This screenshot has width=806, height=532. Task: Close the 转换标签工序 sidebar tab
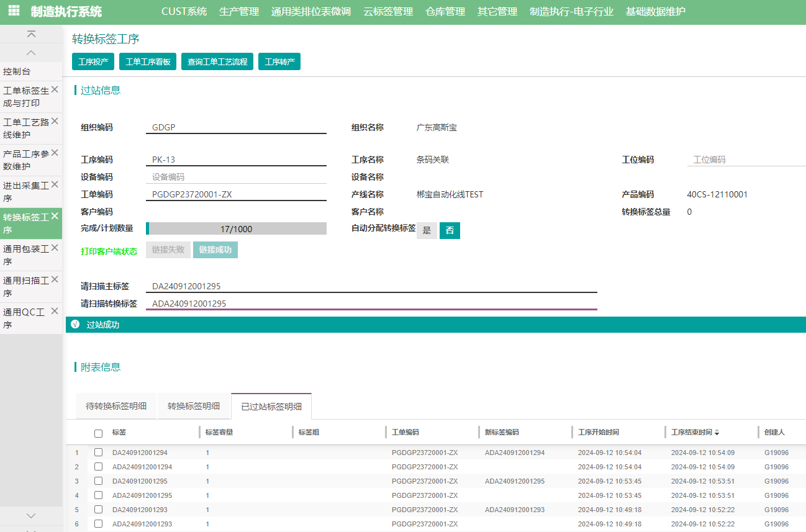point(55,215)
